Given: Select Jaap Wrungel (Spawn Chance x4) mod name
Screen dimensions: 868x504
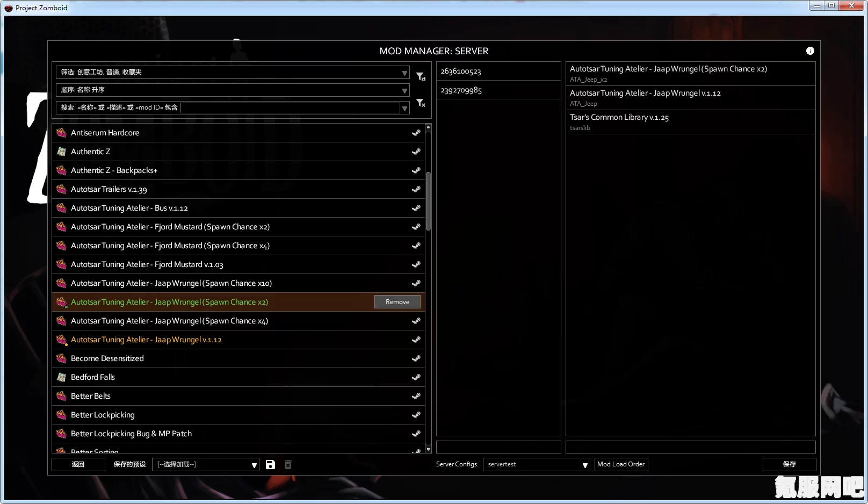Looking at the screenshot, I should (170, 321).
